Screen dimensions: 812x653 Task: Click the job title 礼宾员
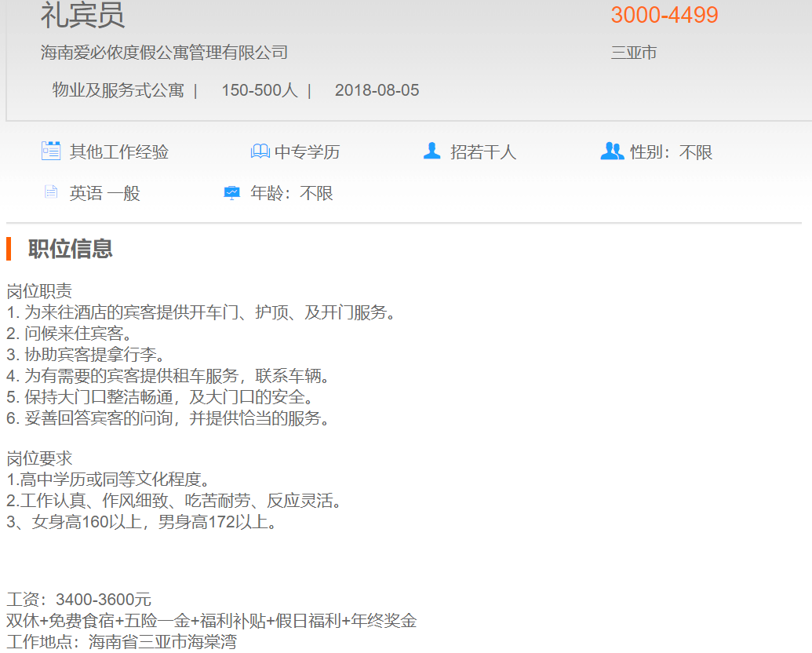click(x=82, y=16)
